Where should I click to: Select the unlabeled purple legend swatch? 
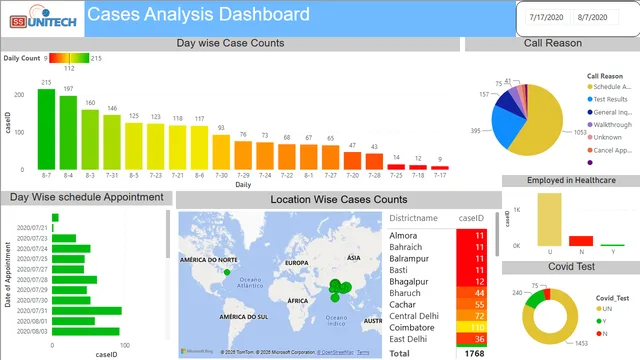(590, 162)
